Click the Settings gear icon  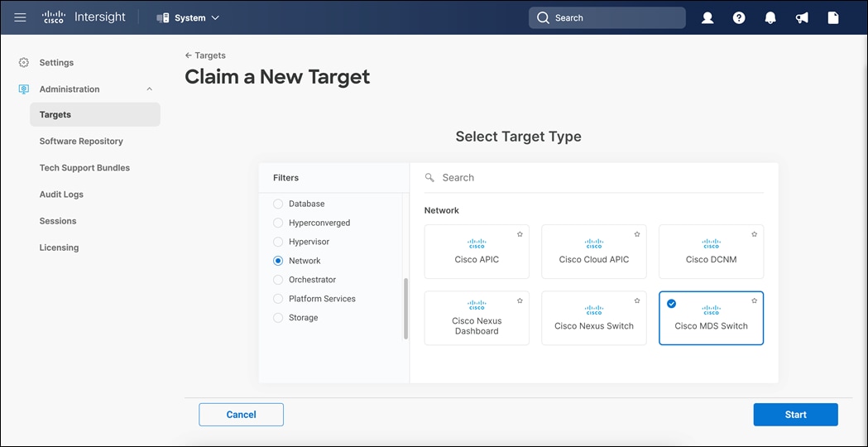tap(23, 63)
